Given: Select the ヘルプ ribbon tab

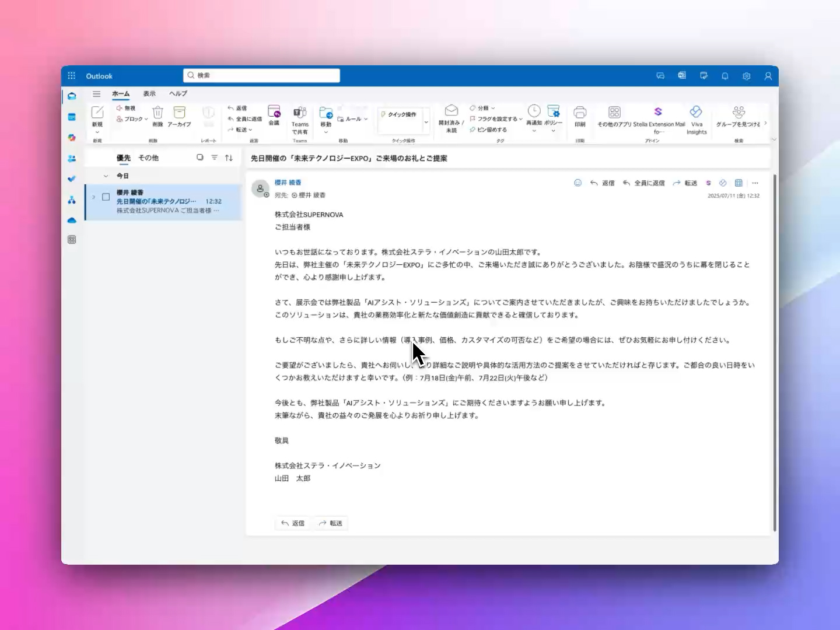Looking at the screenshot, I should (x=178, y=94).
